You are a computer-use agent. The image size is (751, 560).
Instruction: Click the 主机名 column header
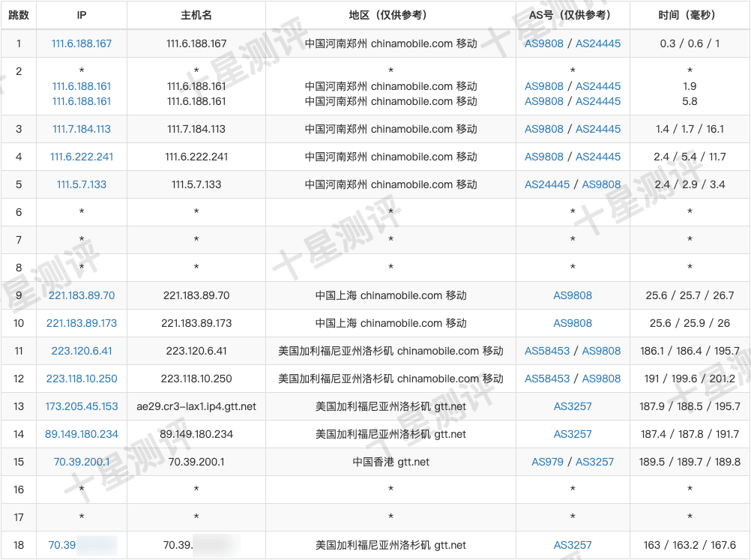(x=196, y=15)
